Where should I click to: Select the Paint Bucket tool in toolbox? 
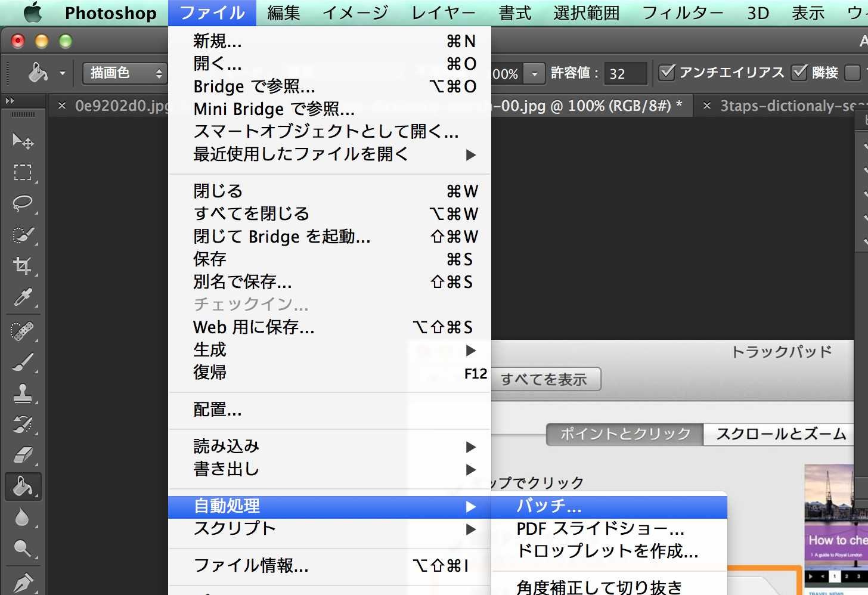23,486
